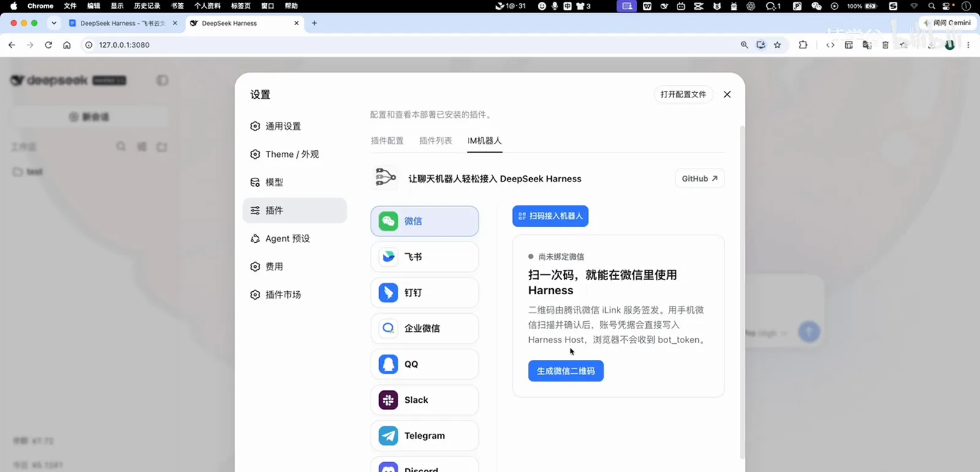Screen dimensions: 980x472
Task: Open 模型 settings section
Action: [x=295, y=183]
